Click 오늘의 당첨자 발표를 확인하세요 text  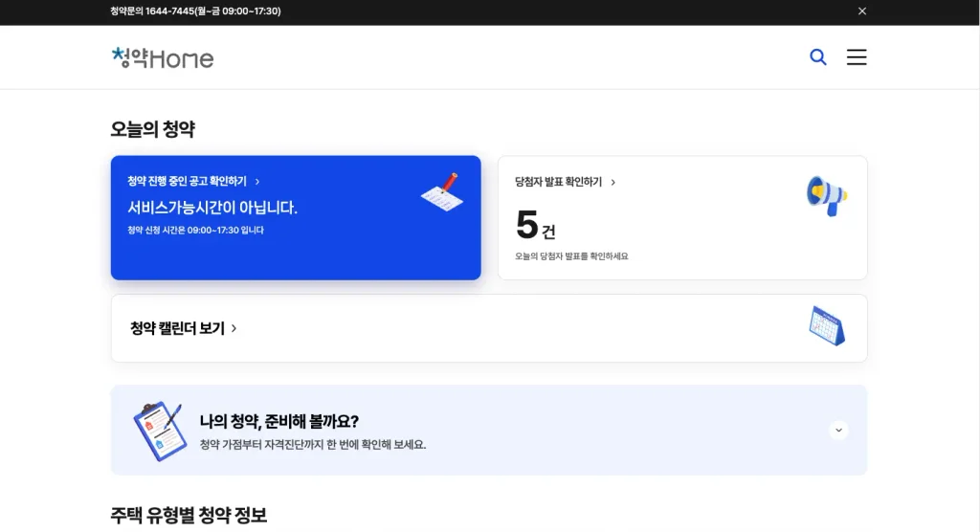[x=571, y=256]
